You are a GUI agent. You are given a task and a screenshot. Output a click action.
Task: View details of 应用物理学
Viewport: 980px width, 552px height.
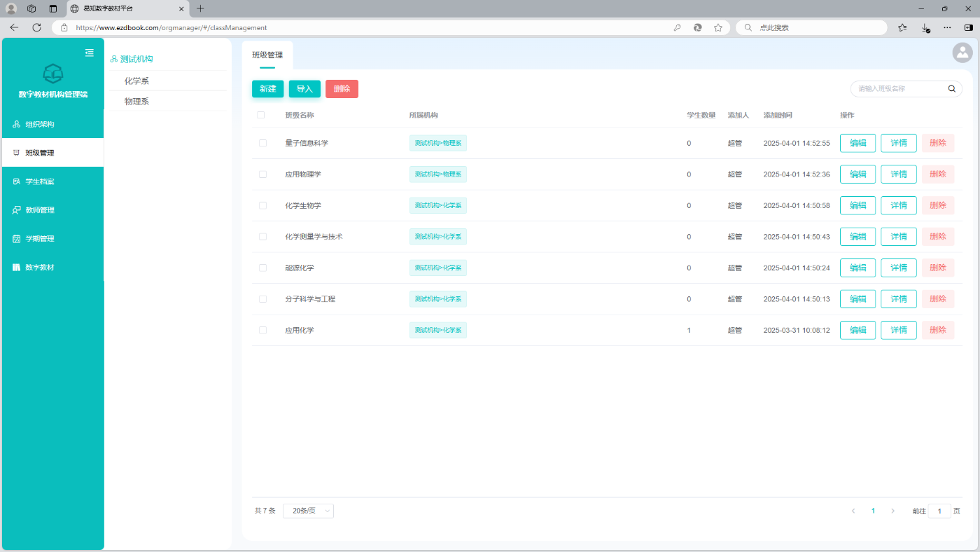click(899, 174)
